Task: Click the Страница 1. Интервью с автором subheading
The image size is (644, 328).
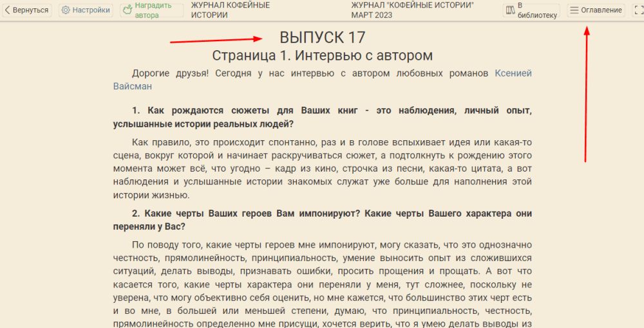Action: point(322,56)
